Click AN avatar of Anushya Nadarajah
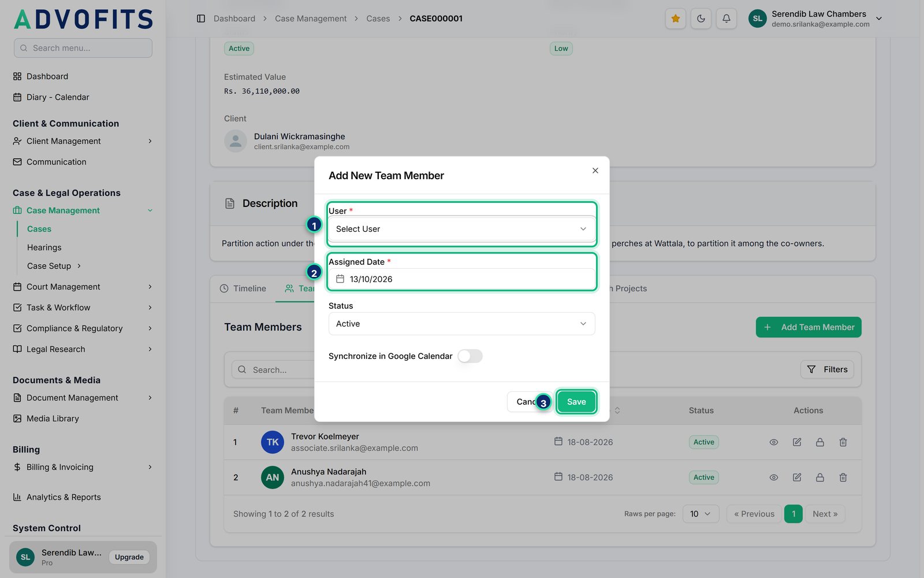The width and height of the screenshot is (924, 578). click(273, 477)
